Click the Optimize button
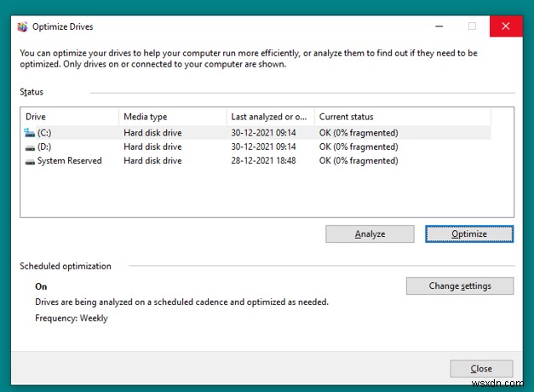The width and height of the screenshot is (534, 392). [468, 233]
